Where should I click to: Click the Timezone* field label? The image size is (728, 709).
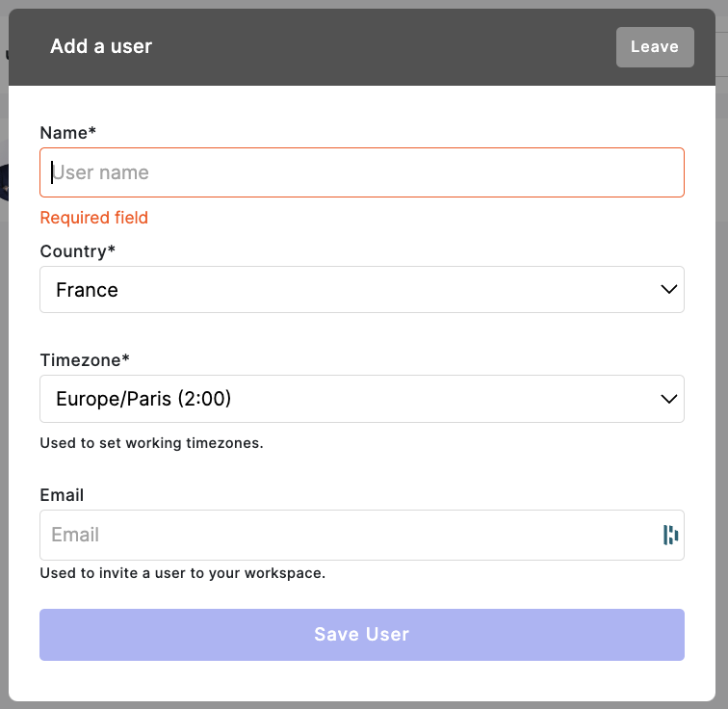(x=85, y=360)
